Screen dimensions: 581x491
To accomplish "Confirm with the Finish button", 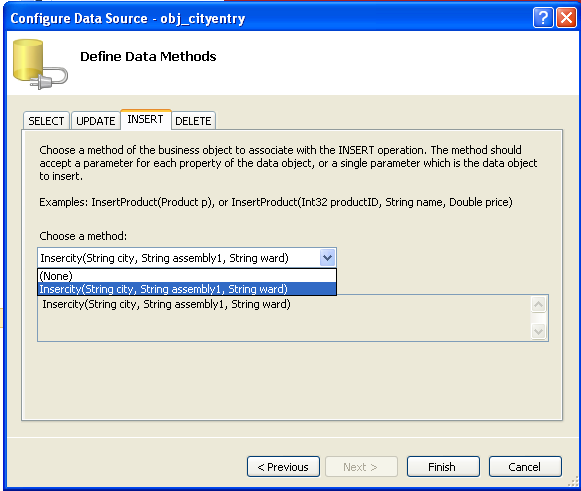I will [x=443, y=467].
